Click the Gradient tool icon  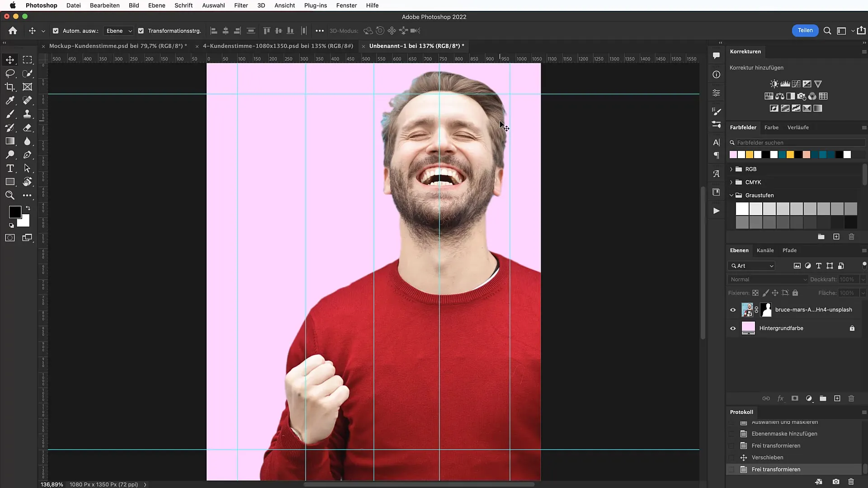coord(10,141)
